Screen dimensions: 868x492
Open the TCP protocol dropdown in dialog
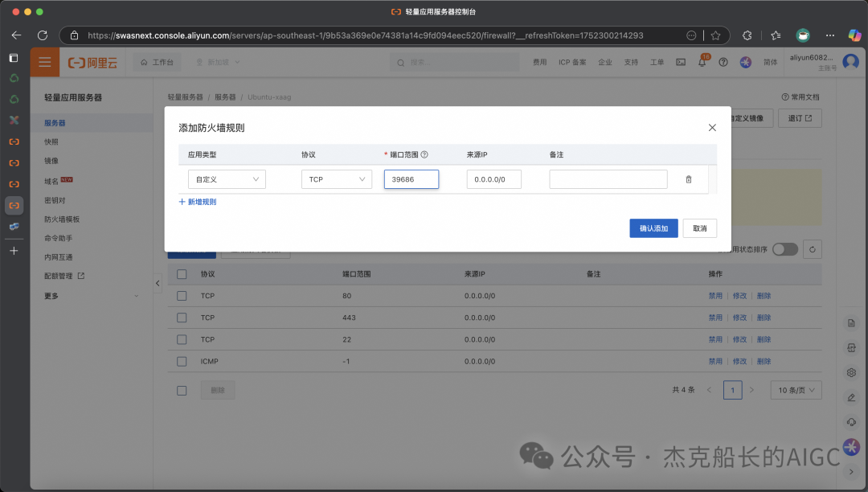point(337,179)
